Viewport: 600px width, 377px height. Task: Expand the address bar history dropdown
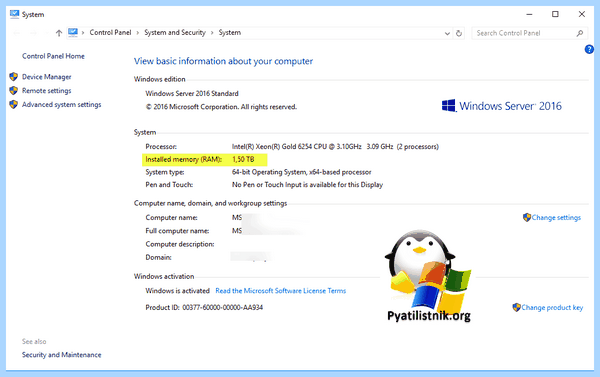pyautogui.click(x=447, y=33)
